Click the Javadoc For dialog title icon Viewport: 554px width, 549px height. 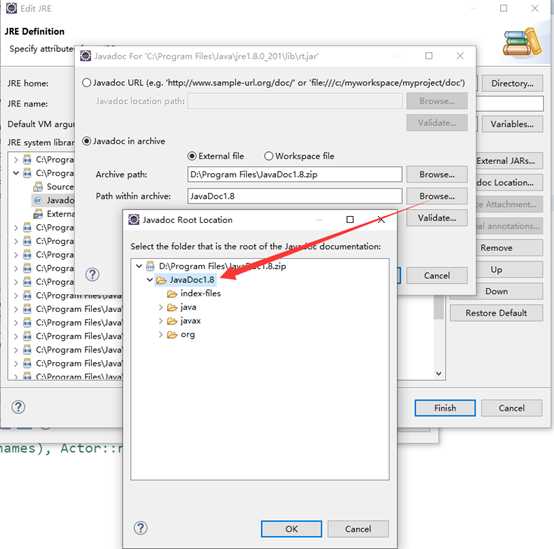pos(86,56)
